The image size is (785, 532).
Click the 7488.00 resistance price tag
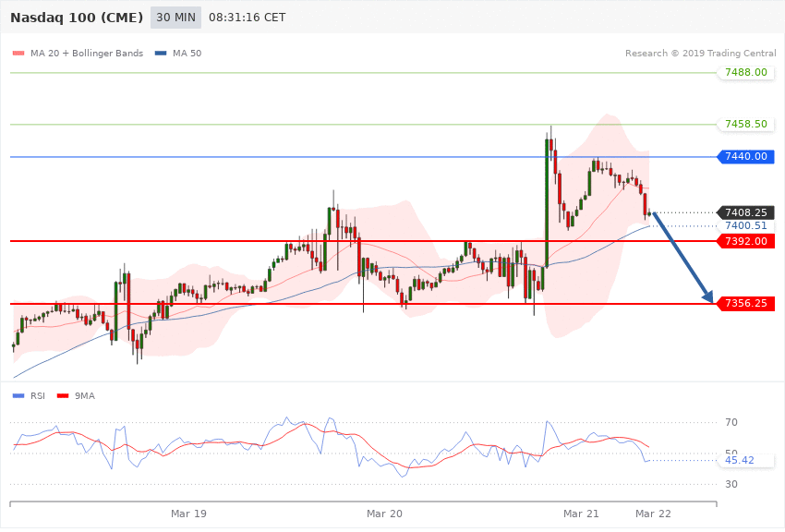[746, 72]
